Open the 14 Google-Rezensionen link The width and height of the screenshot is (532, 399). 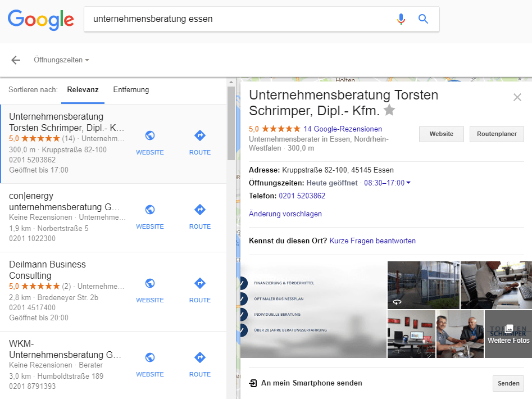[x=343, y=129]
